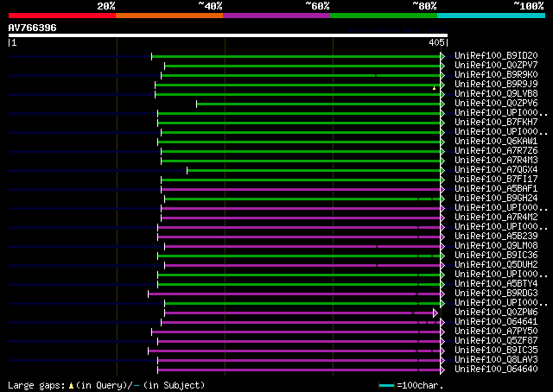Click the purple arrowhead ending the UniRef100_Q0ZPW6 alignment
553x392 pixels.
click(435, 313)
